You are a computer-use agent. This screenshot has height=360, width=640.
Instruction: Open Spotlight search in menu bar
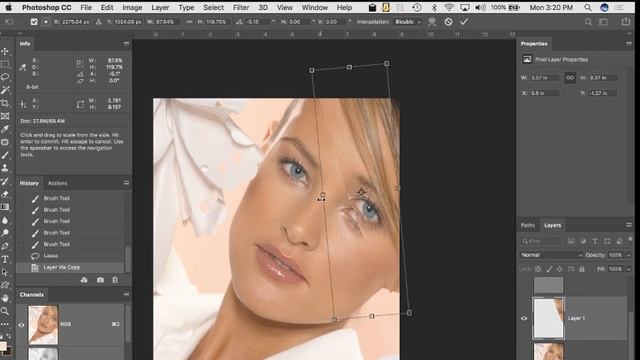587,7
